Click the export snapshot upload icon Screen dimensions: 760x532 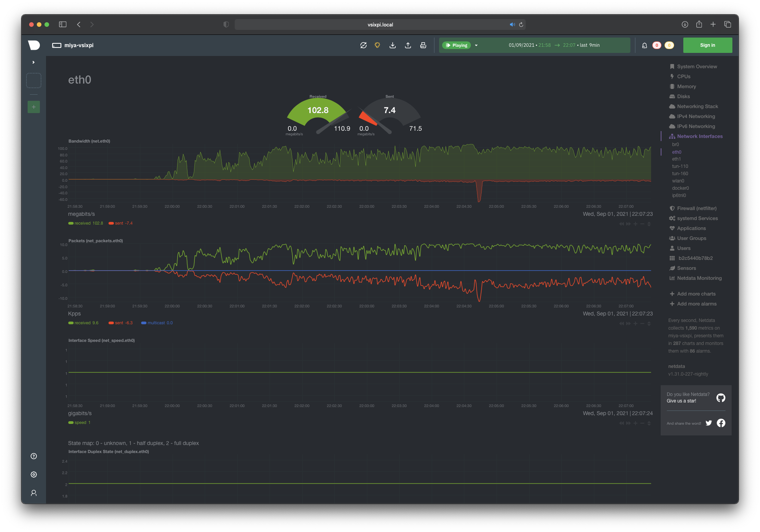408,45
